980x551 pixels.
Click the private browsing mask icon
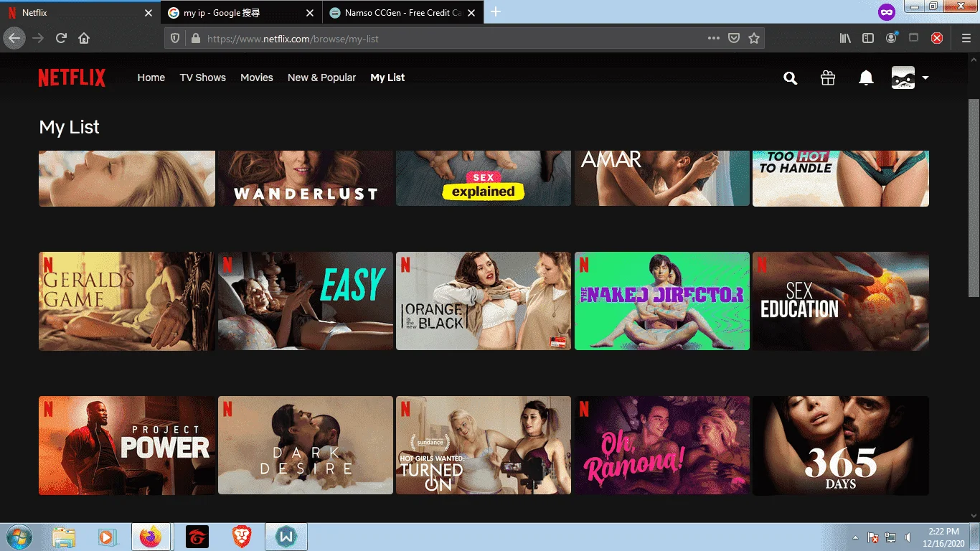pyautogui.click(x=887, y=12)
